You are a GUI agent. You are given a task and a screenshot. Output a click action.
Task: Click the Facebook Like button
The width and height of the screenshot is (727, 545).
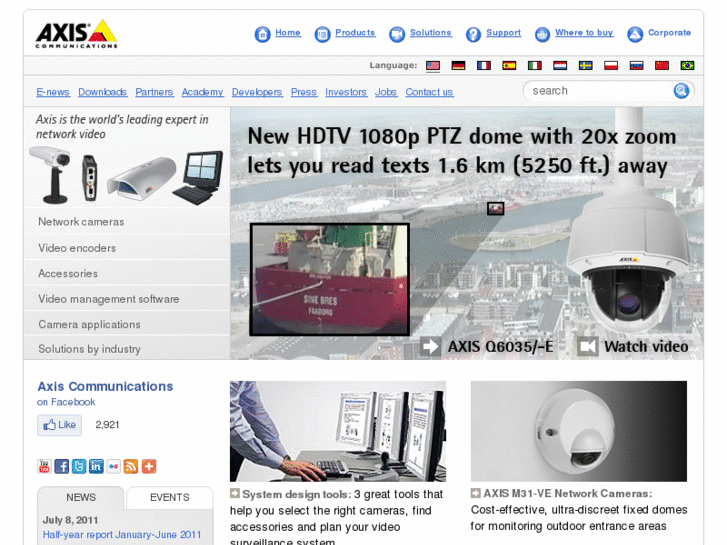[59, 425]
